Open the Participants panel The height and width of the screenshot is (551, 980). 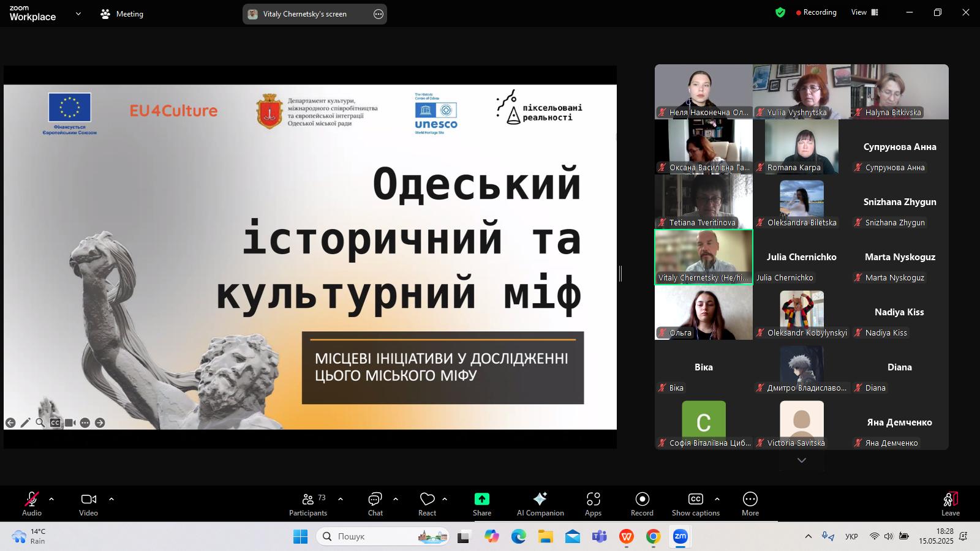(308, 504)
